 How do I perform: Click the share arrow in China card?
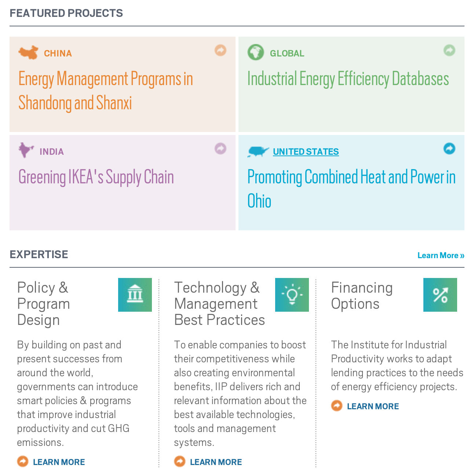pyautogui.click(x=220, y=50)
